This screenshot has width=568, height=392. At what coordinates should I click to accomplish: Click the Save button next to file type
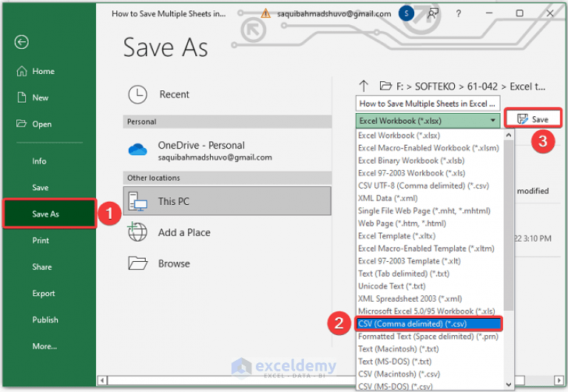pyautogui.click(x=532, y=119)
